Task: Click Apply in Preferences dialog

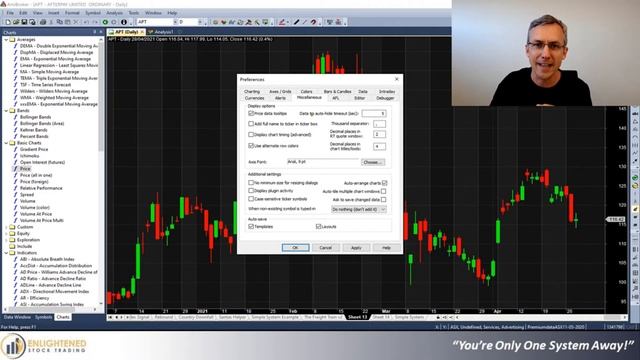Action: coord(356,248)
